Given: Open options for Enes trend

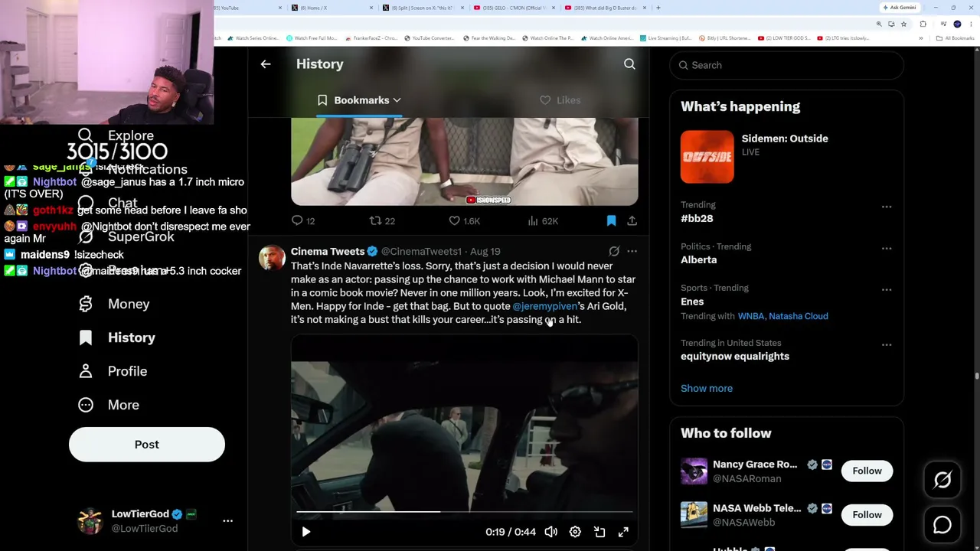Looking at the screenshot, I should [x=887, y=289].
